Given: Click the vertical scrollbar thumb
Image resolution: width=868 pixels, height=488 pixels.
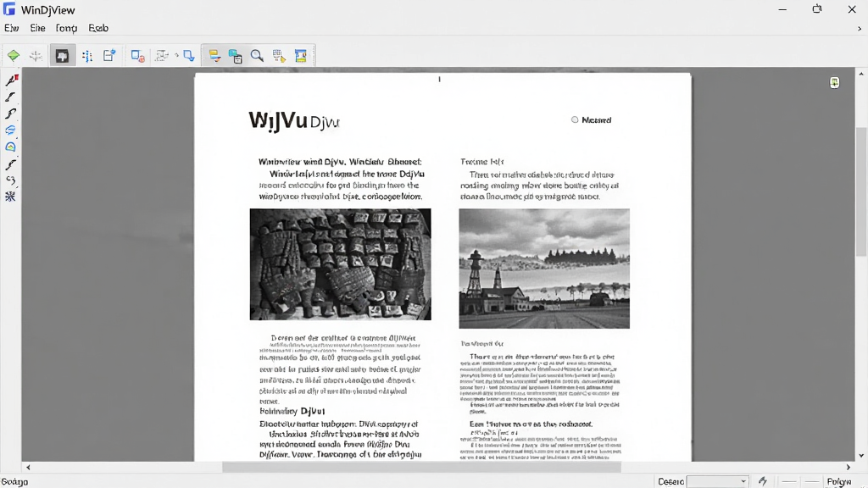Looking at the screenshot, I should tap(861, 191).
